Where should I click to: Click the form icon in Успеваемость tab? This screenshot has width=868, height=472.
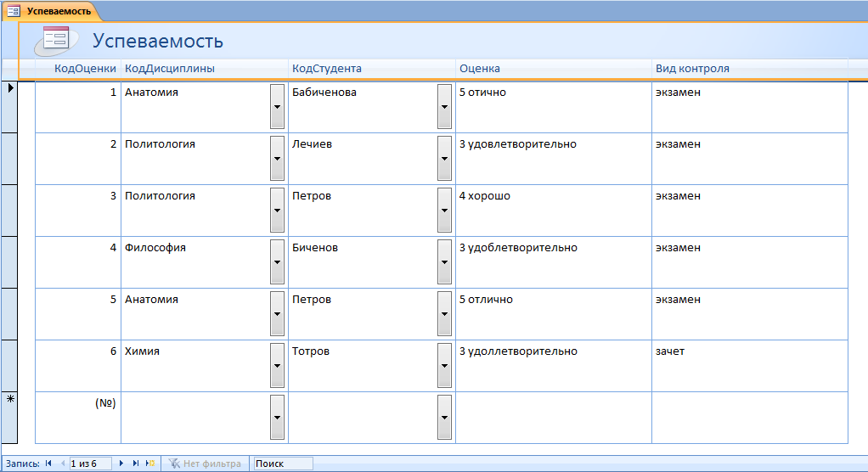tap(14, 10)
